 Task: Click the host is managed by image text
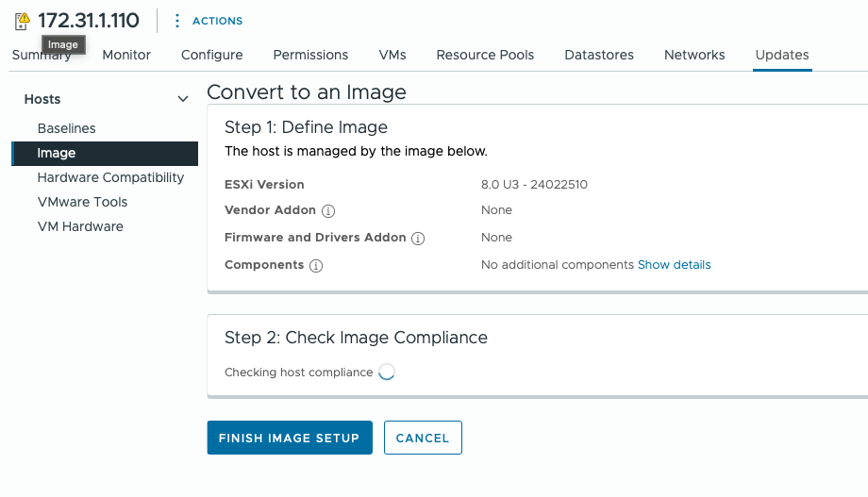click(x=356, y=151)
